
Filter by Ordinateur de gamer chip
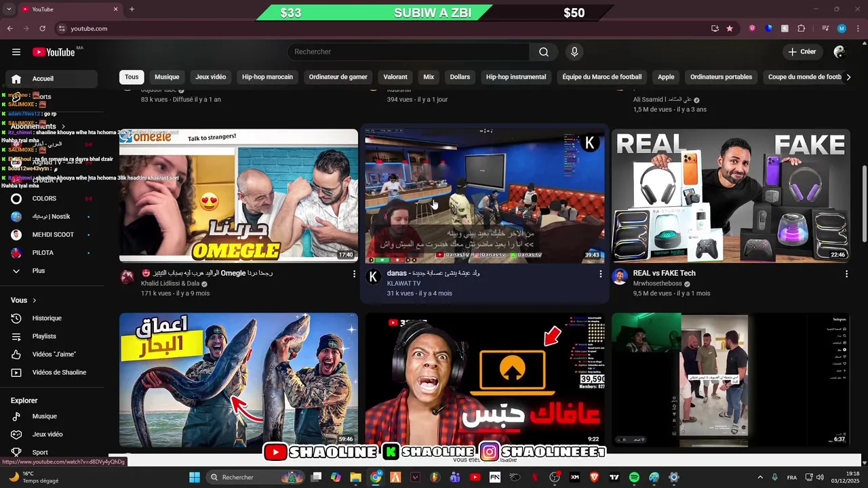[338, 77]
